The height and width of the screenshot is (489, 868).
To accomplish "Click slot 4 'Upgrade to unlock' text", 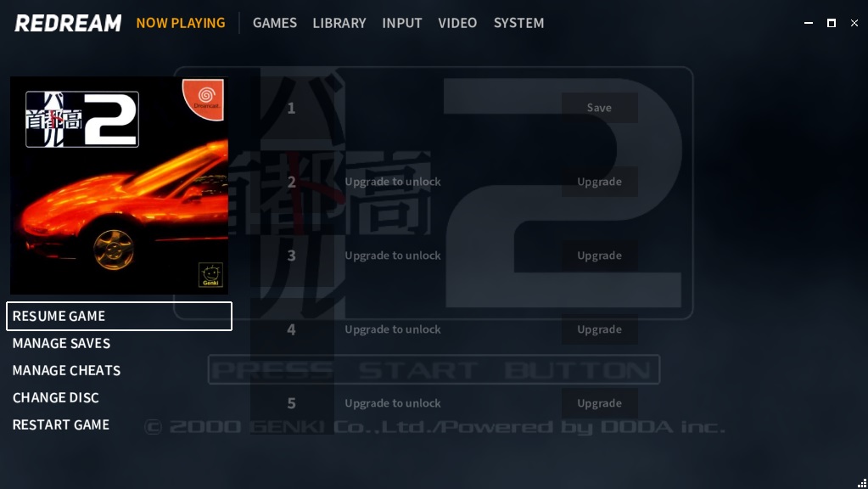I will 393,329.
